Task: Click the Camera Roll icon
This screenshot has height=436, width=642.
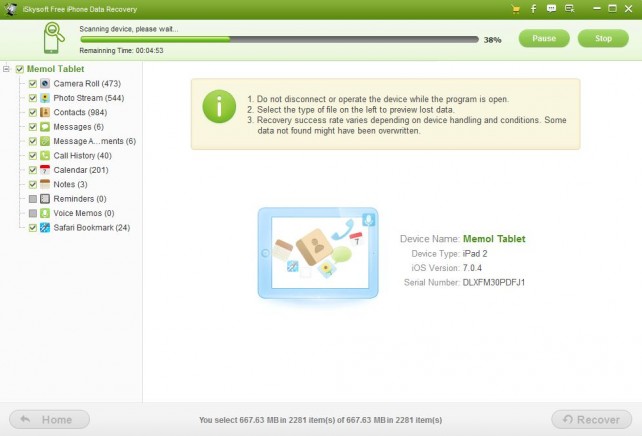Action: click(x=45, y=84)
